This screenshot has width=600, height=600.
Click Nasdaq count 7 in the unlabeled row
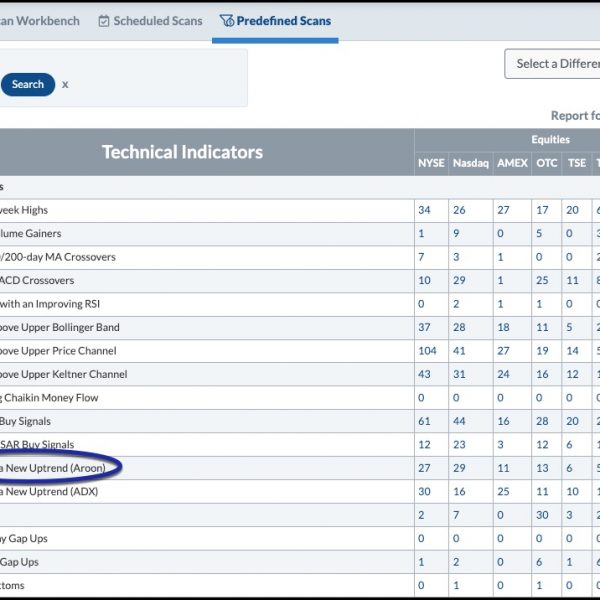click(x=456, y=515)
